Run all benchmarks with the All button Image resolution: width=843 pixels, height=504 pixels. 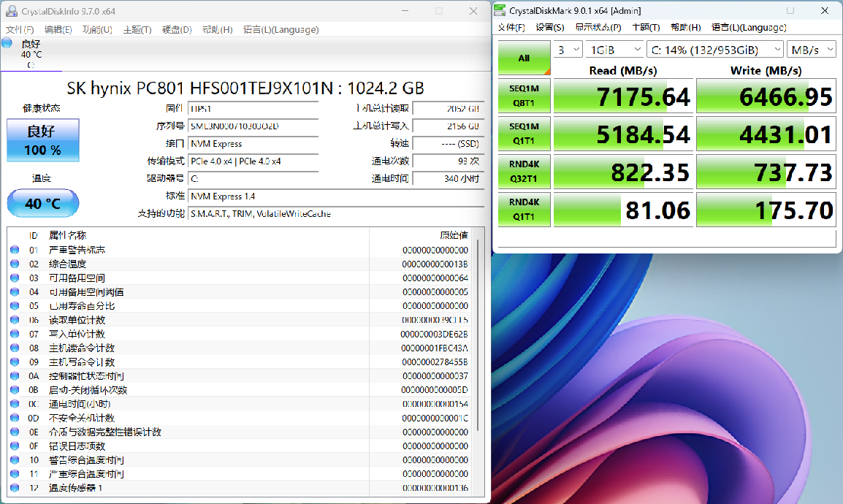[x=525, y=58]
